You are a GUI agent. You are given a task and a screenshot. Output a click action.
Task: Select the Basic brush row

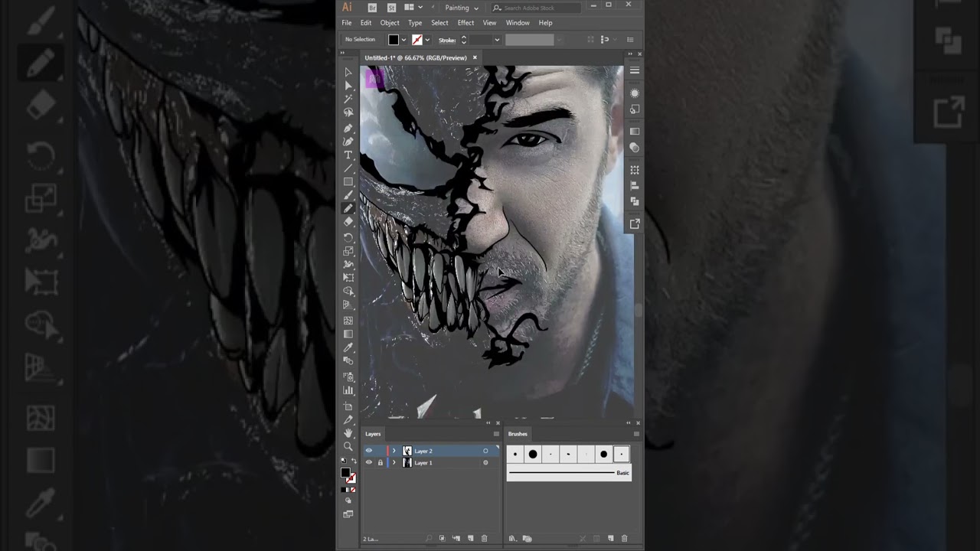(569, 473)
